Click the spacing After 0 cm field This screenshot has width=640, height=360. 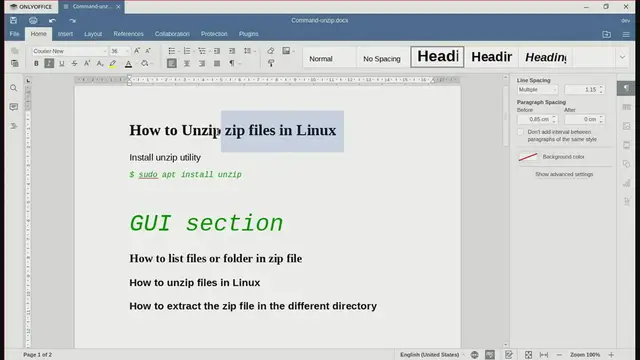pyautogui.click(x=581, y=119)
